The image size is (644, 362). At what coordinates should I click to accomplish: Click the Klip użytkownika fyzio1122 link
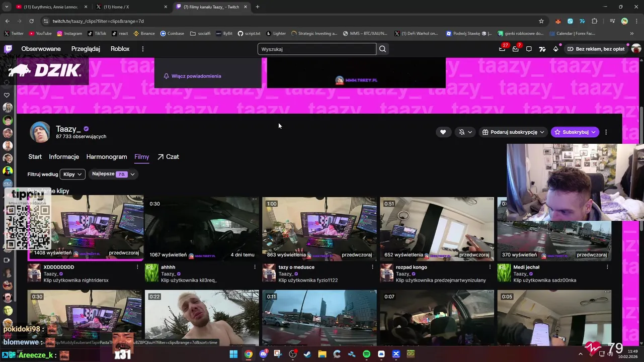308,280
